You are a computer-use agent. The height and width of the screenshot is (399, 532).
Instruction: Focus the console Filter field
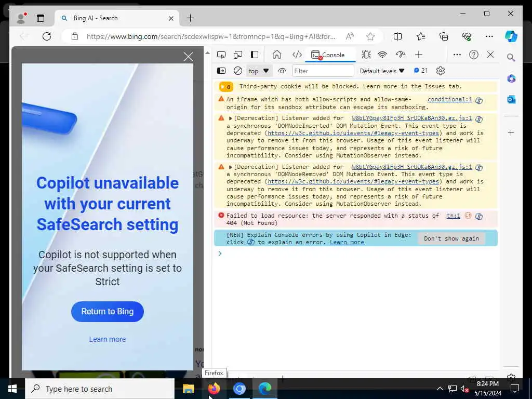[323, 71]
